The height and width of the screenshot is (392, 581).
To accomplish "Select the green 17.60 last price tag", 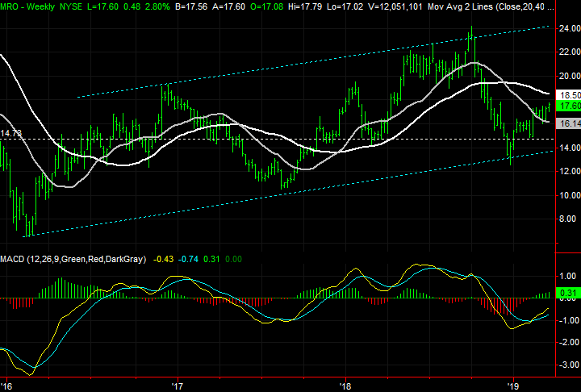I will [x=568, y=106].
